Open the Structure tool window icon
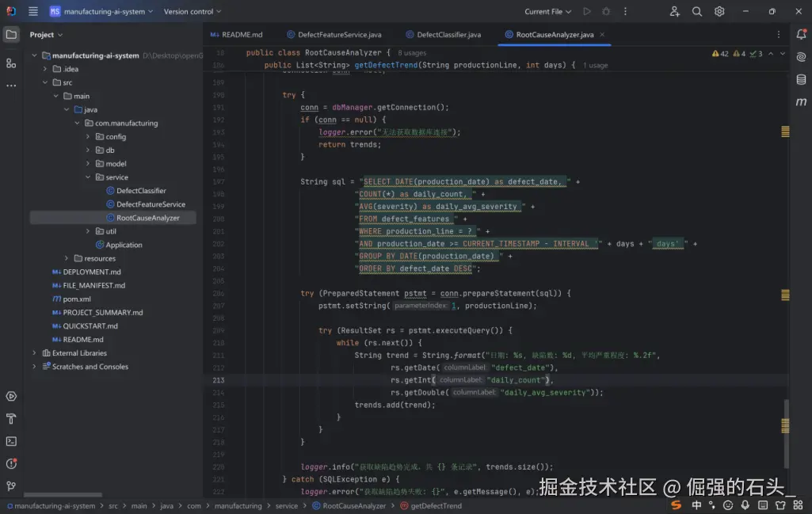This screenshot has width=812, height=514. (x=11, y=63)
